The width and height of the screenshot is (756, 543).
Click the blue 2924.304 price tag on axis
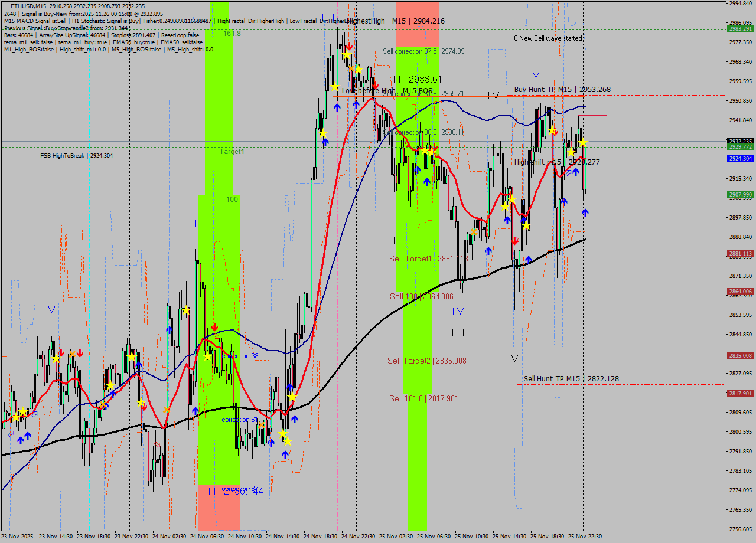740,159
